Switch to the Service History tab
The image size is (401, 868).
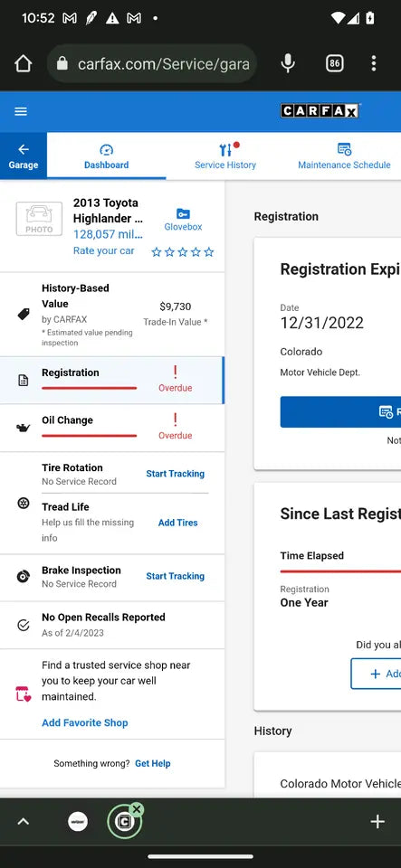point(225,156)
